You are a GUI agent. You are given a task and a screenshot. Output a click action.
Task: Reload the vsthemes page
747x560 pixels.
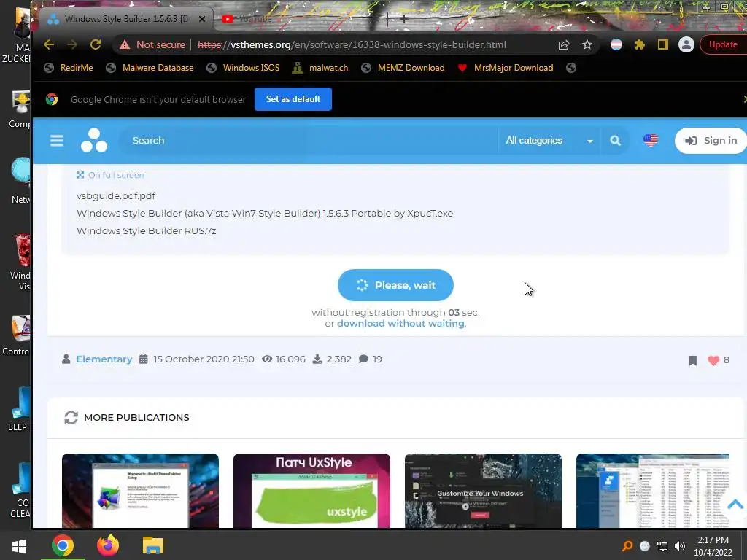click(96, 44)
